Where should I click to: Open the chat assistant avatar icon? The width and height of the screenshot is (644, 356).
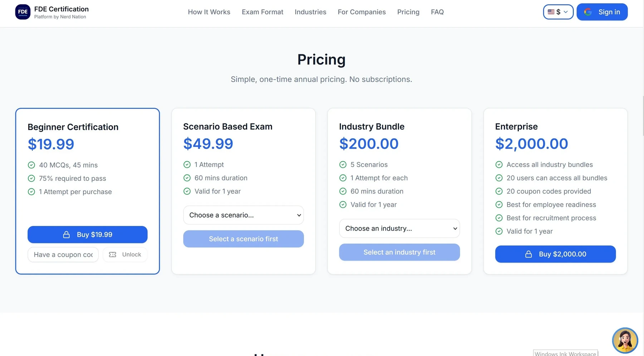[x=625, y=340]
